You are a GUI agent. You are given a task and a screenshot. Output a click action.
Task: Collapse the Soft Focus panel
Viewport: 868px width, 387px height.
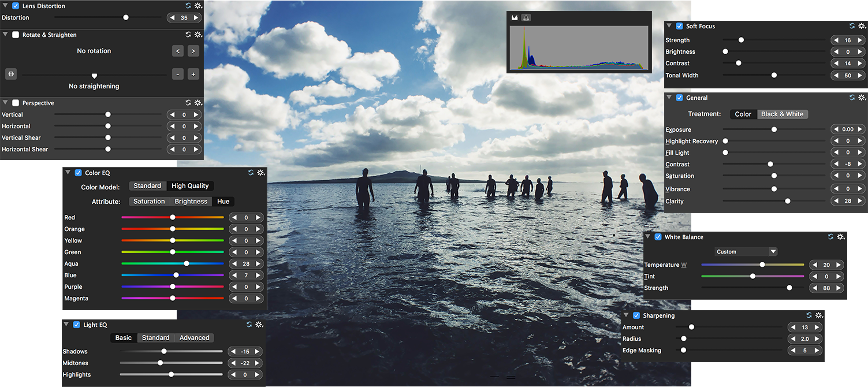point(669,26)
